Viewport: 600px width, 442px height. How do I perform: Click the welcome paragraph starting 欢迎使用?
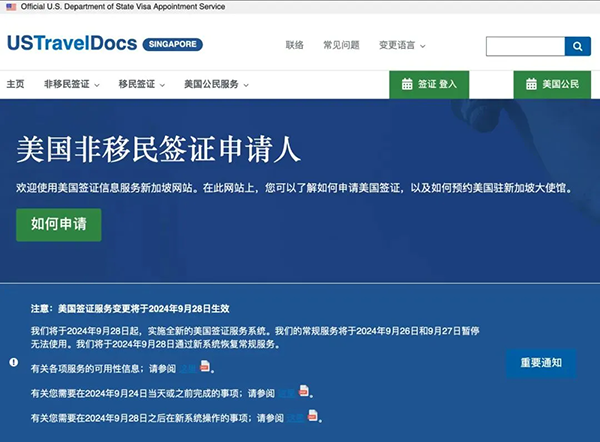[x=294, y=188]
